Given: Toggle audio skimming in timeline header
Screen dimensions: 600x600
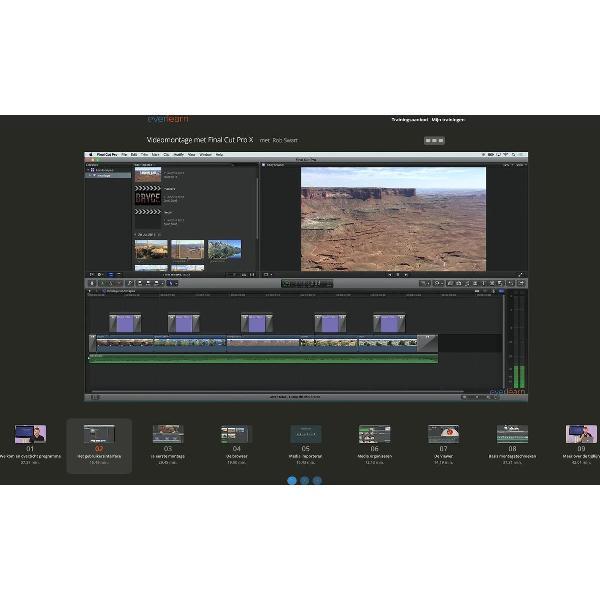Looking at the screenshot, I should pyautogui.click(x=485, y=291).
